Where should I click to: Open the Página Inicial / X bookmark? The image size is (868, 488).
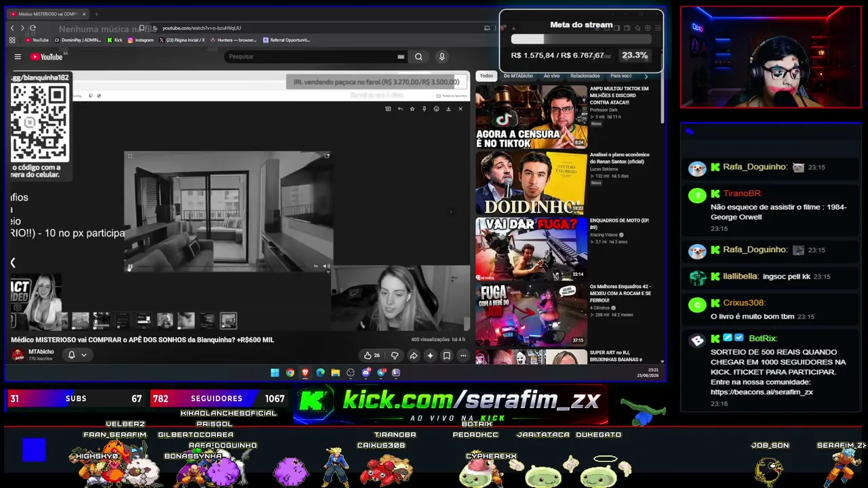tap(182, 40)
